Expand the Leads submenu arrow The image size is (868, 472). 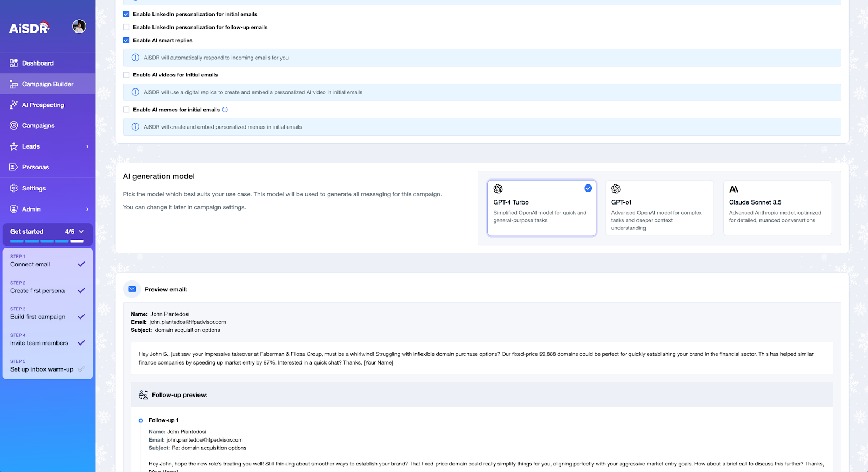point(87,146)
